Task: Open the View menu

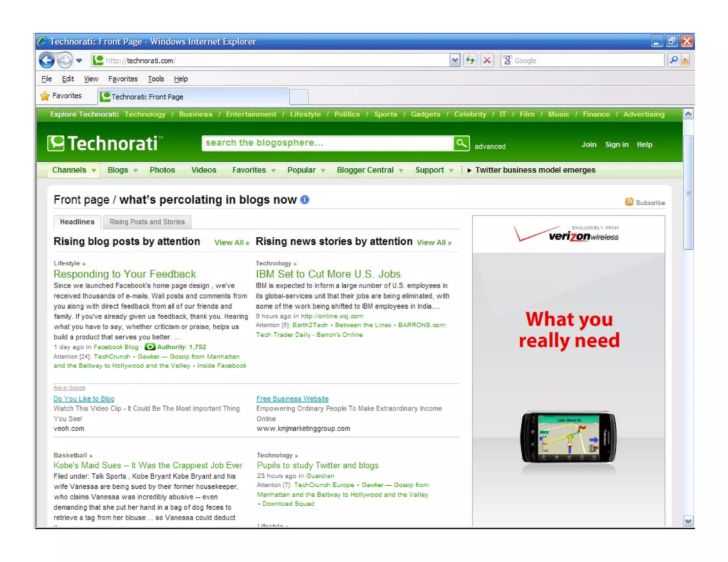Action: click(x=91, y=79)
